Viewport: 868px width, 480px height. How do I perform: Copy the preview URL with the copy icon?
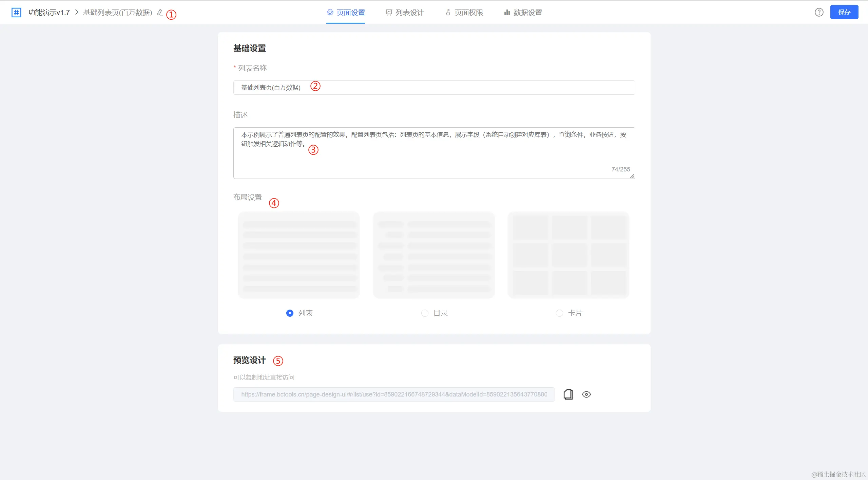tap(568, 394)
